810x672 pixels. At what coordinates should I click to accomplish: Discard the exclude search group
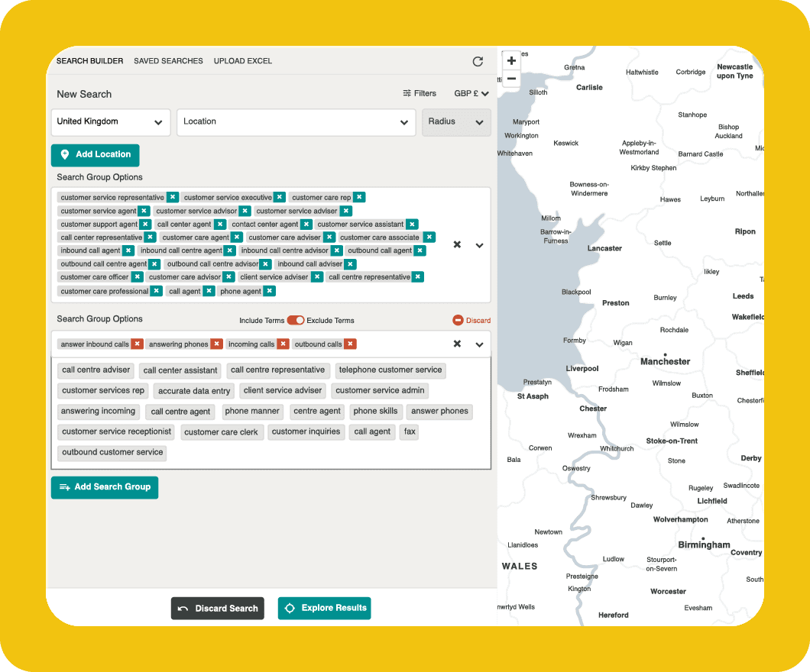pyautogui.click(x=471, y=321)
